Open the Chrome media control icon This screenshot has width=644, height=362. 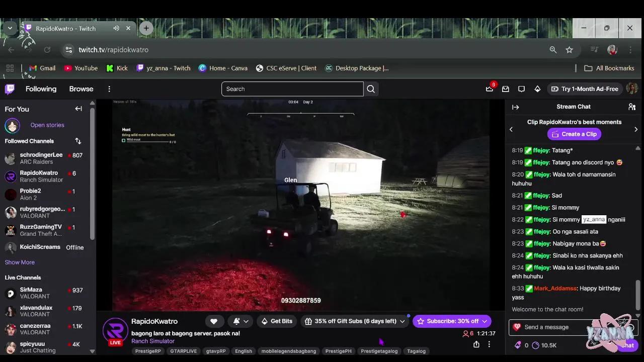click(x=595, y=50)
